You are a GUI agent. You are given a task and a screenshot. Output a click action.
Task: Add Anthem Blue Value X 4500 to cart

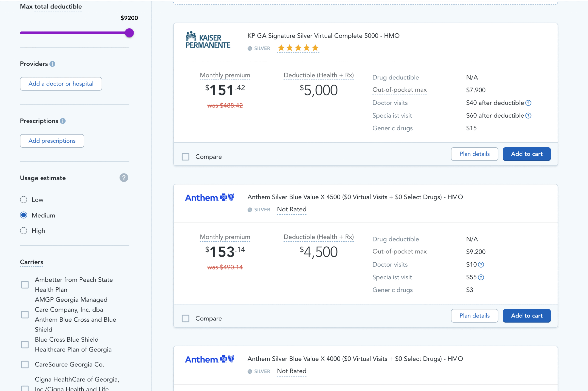pos(526,315)
